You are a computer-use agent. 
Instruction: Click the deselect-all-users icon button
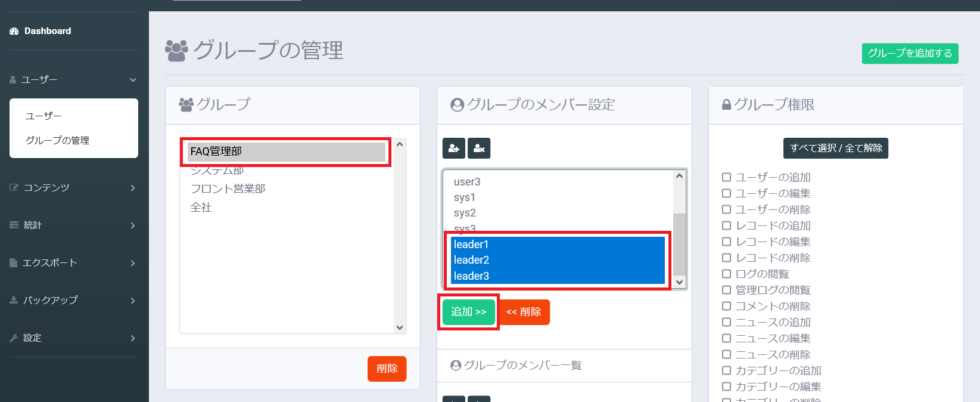click(479, 148)
